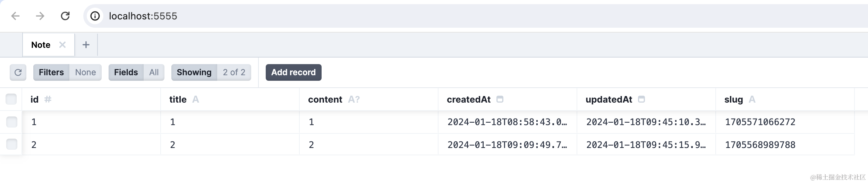868x183 pixels.
Task: Select the checkbox for row 2
Action: (12, 144)
